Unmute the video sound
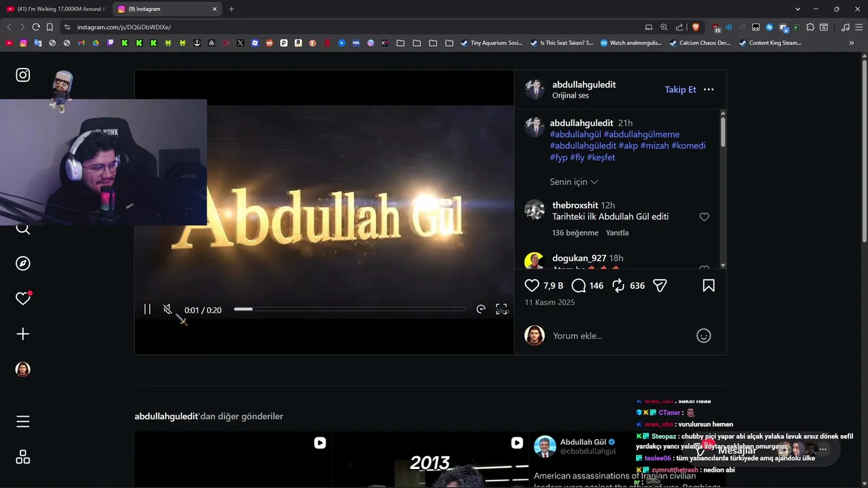Screen dimensions: 868x488 (x=167, y=310)
